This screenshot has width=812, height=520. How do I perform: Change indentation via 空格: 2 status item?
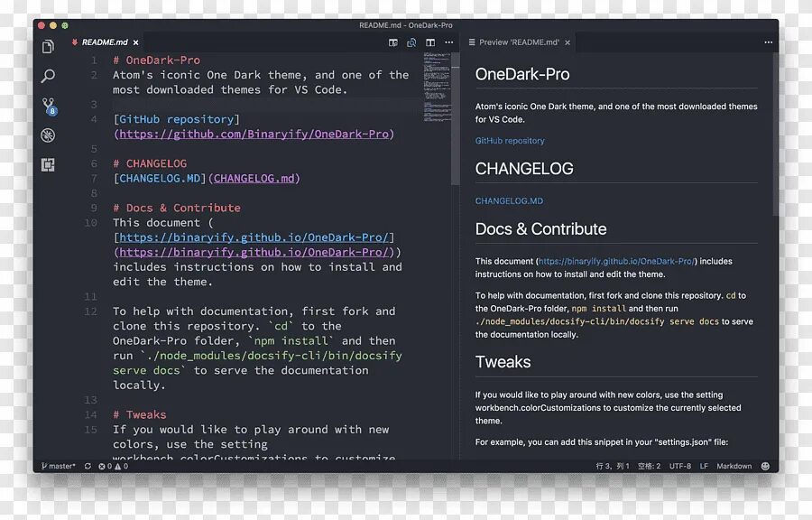(x=650, y=466)
